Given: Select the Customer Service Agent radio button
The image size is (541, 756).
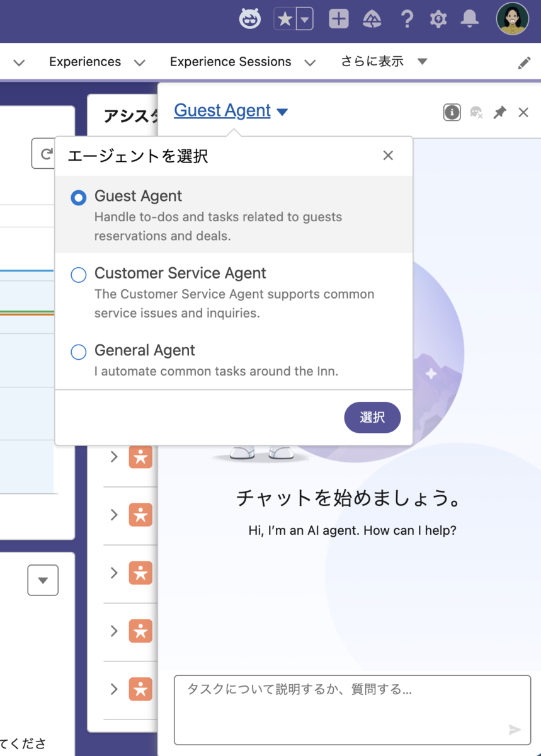Looking at the screenshot, I should (78, 275).
